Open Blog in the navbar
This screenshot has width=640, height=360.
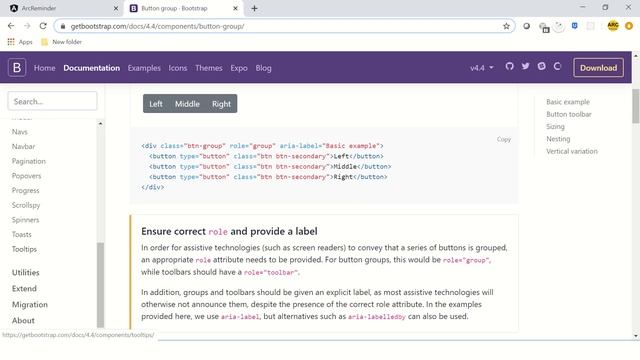(263, 68)
